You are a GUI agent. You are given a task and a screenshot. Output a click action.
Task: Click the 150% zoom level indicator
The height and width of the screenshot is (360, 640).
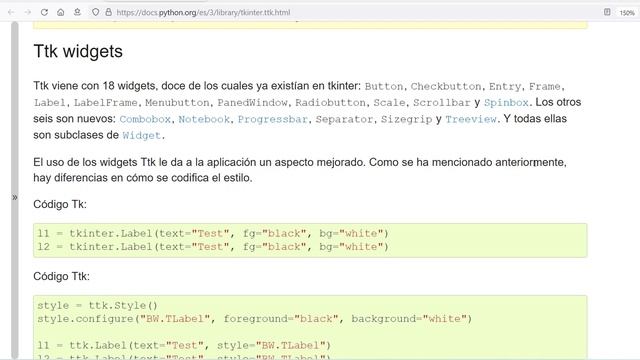(627, 13)
